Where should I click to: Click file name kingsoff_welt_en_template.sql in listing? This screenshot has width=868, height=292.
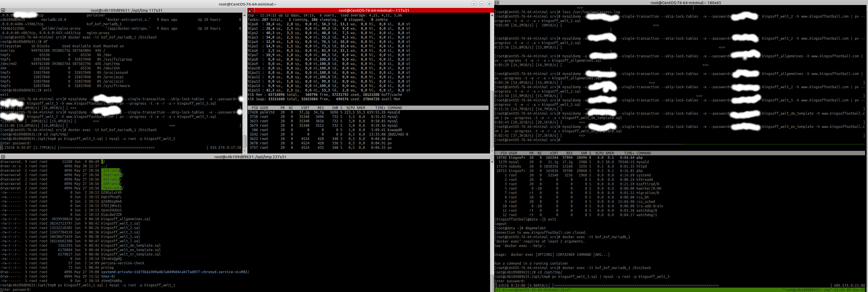pos(131,250)
